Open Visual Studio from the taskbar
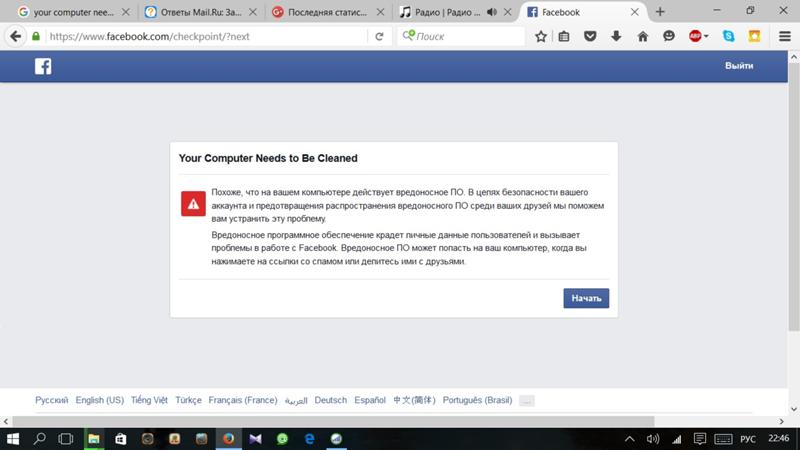The width and height of the screenshot is (800, 450). point(256,439)
